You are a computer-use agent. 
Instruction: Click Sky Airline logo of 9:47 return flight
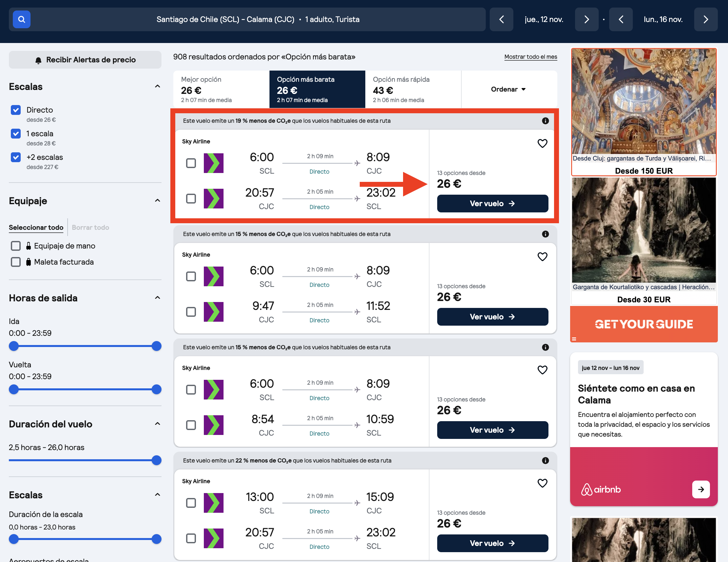point(214,312)
